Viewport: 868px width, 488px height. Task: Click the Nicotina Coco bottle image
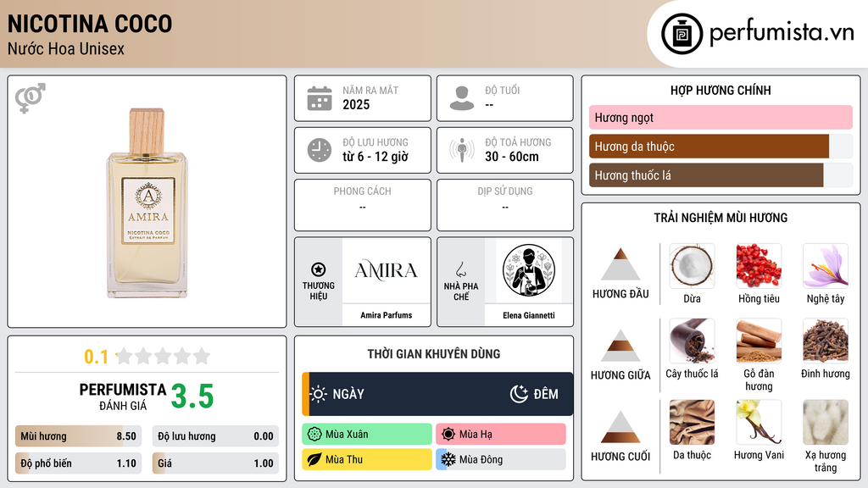click(x=147, y=203)
